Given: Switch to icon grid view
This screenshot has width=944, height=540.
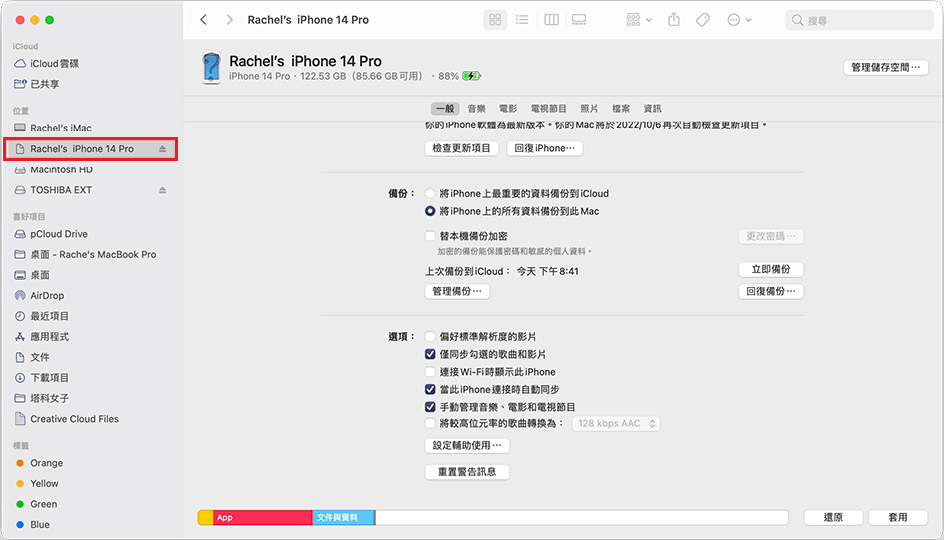Looking at the screenshot, I should coord(495,20).
